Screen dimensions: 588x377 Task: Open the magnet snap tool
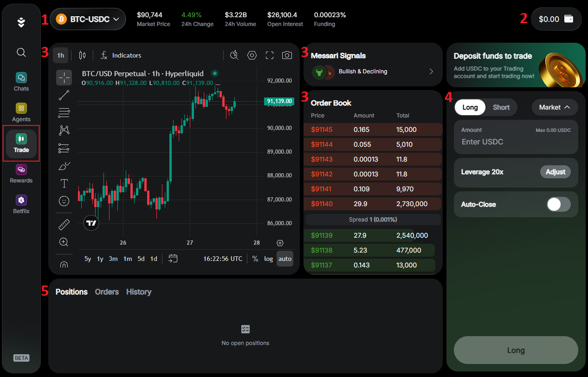(x=64, y=264)
